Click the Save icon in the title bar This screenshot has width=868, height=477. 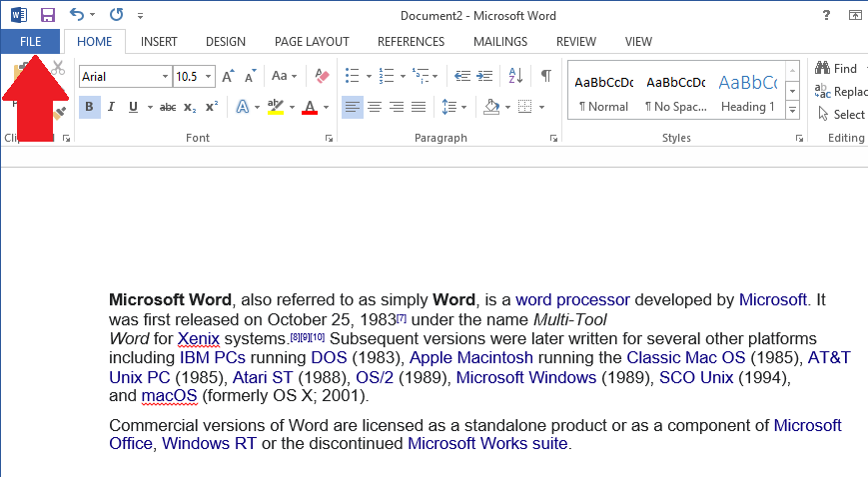point(48,15)
